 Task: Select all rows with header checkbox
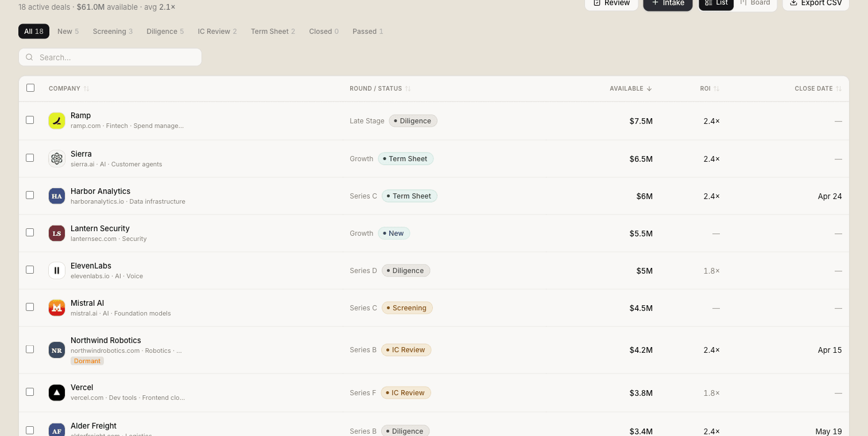click(30, 88)
